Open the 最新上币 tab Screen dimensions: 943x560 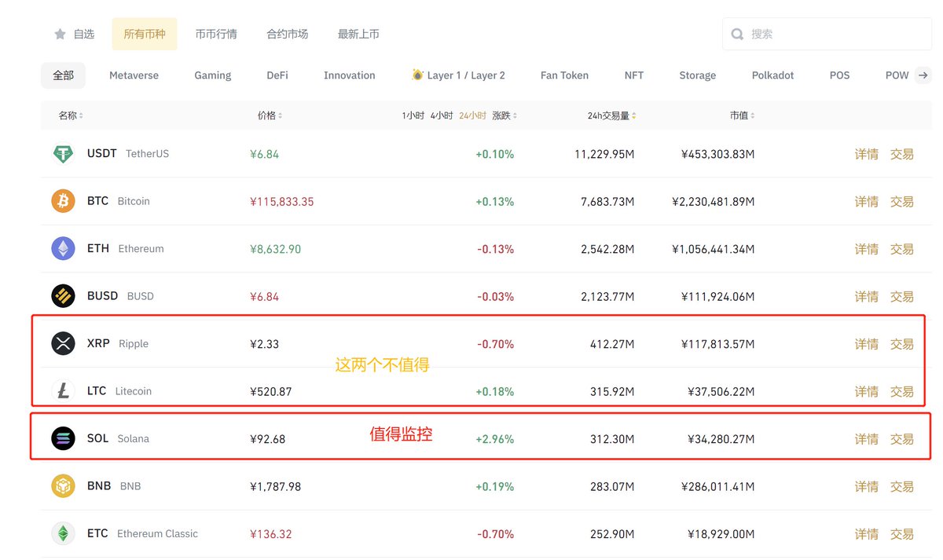(x=358, y=34)
